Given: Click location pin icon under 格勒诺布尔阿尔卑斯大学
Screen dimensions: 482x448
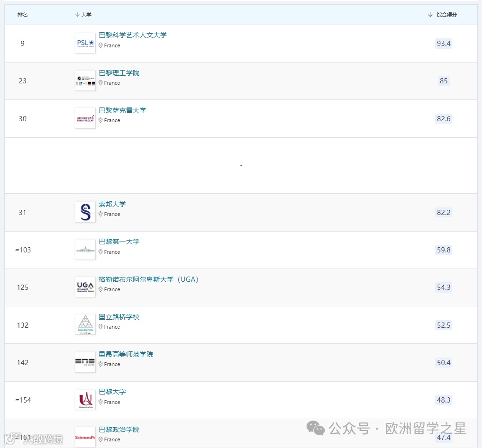Looking at the screenshot, I should coord(100,289).
